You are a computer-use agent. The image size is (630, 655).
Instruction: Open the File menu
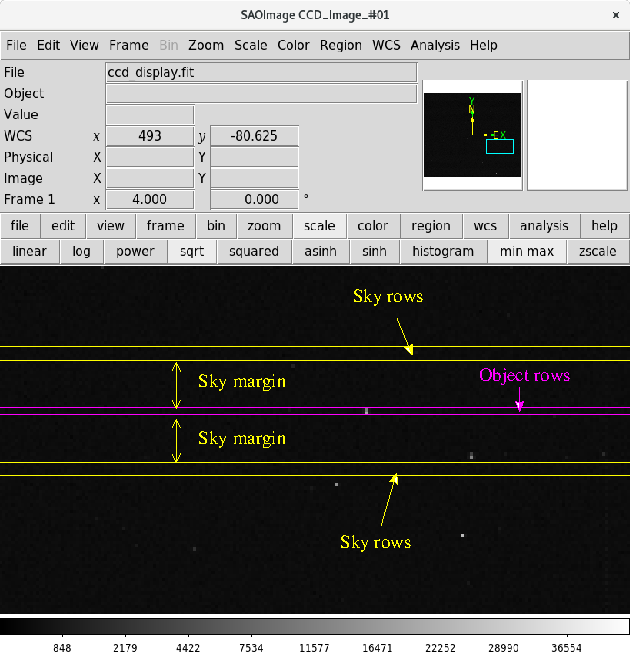[16, 45]
